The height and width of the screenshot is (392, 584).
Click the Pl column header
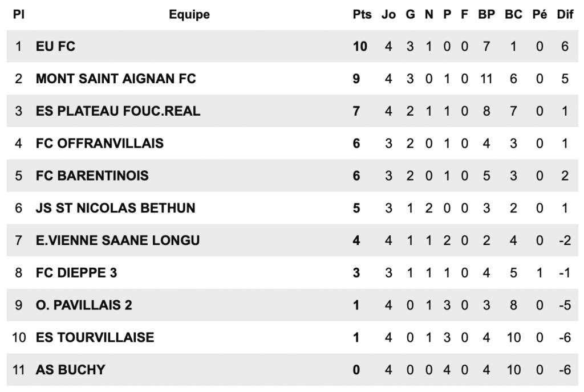pyautogui.click(x=19, y=15)
